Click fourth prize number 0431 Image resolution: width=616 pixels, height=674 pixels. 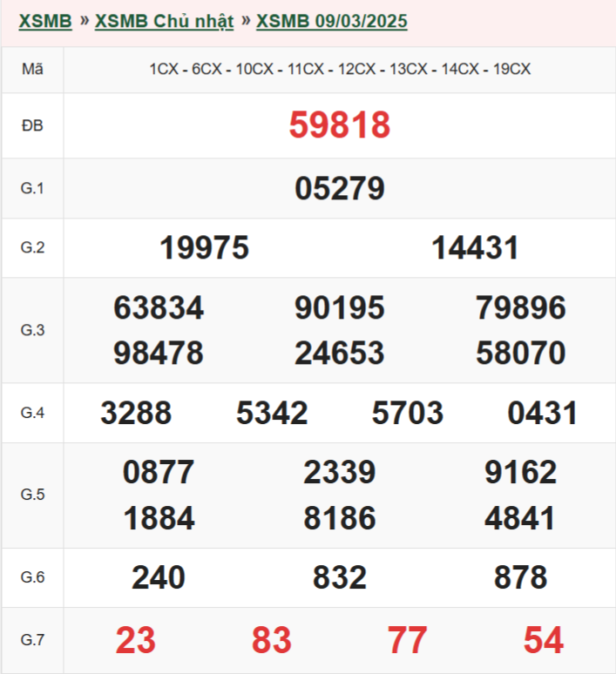[543, 413]
